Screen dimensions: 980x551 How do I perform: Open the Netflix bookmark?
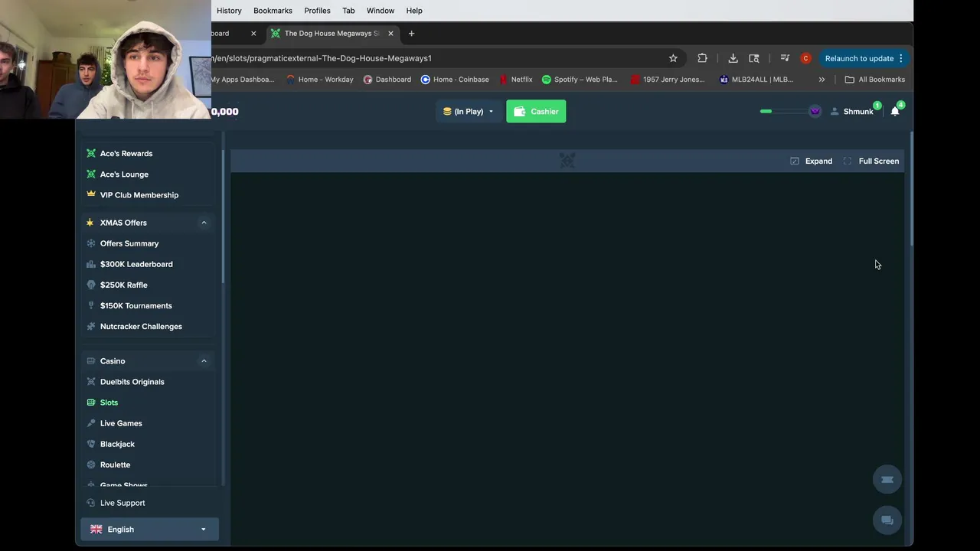point(516,80)
